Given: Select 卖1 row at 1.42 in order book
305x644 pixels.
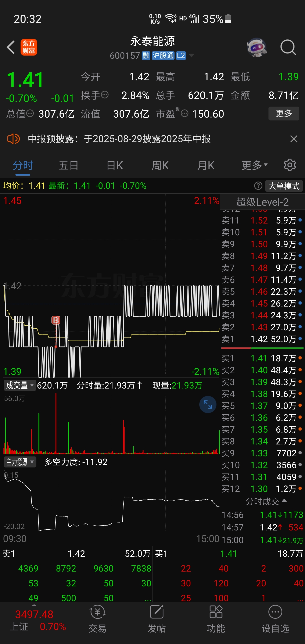Looking at the screenshot, I should (262, 339).
